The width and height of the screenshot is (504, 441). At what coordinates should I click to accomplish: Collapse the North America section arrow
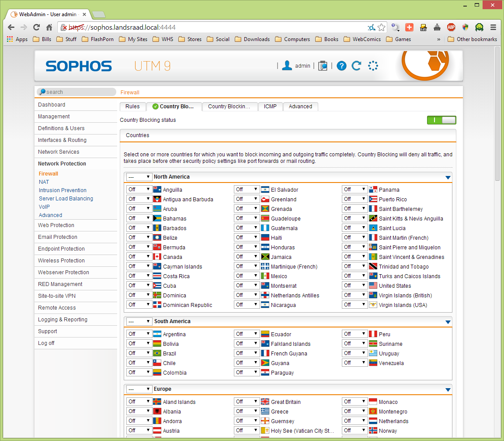pos(448,177)
